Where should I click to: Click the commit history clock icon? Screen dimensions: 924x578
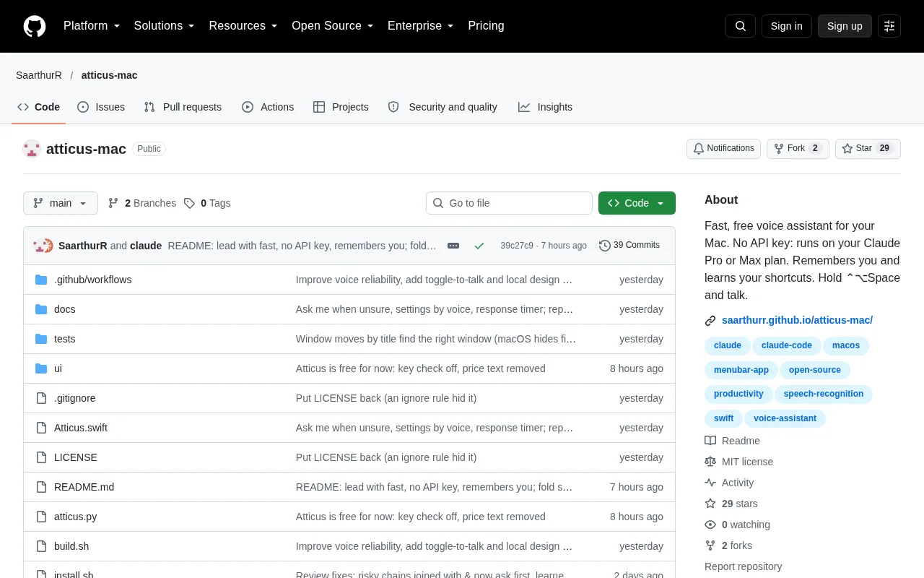coord(605,246)
